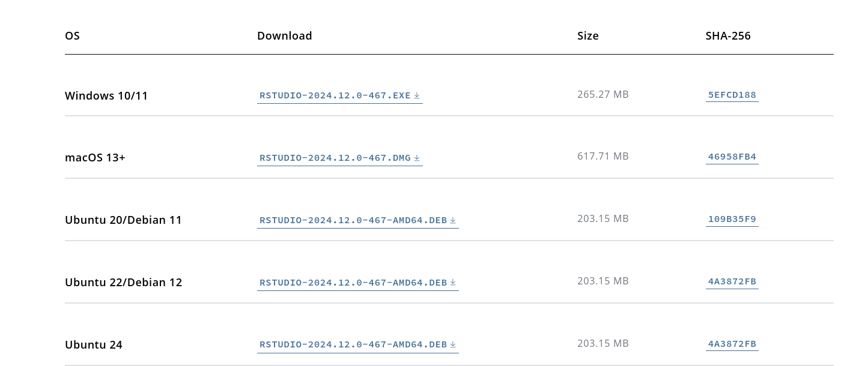Click the 5EFCD188 SHA-256 checksum link

click(x=732, y=95)
